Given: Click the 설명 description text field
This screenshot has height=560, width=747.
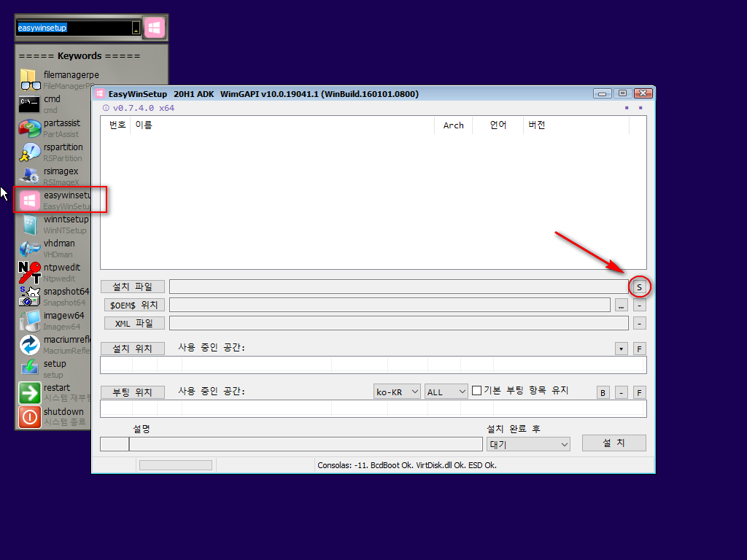Looking at the screenshot, I should pyautogui.click(x=306, y=444).
